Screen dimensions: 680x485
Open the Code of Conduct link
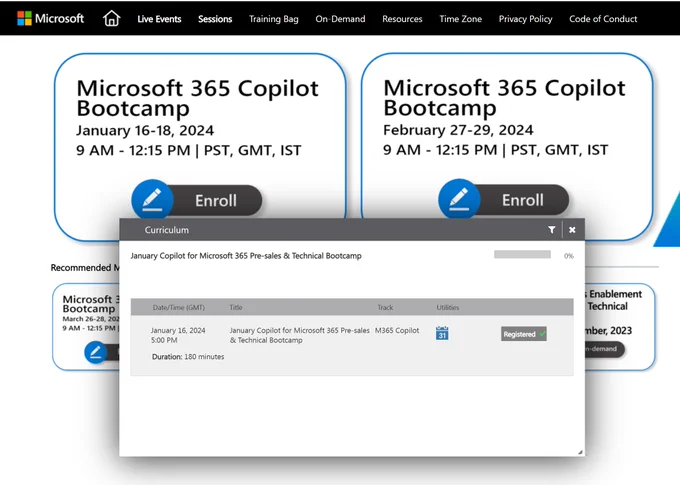click(603, 19)
